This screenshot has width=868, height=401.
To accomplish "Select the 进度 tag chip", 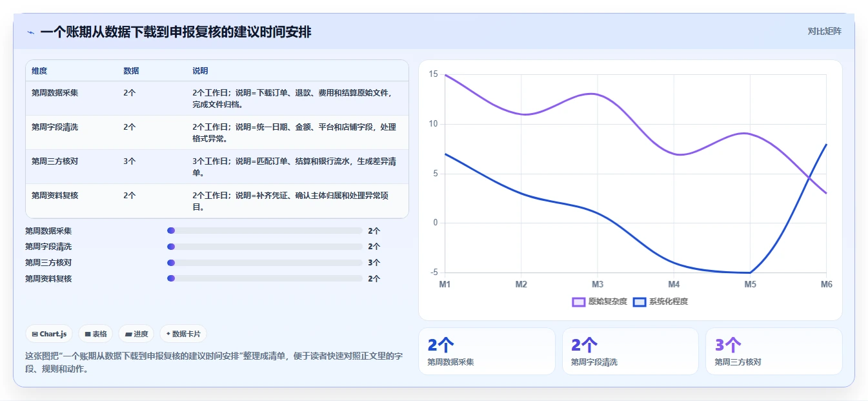I will (137, 334).
